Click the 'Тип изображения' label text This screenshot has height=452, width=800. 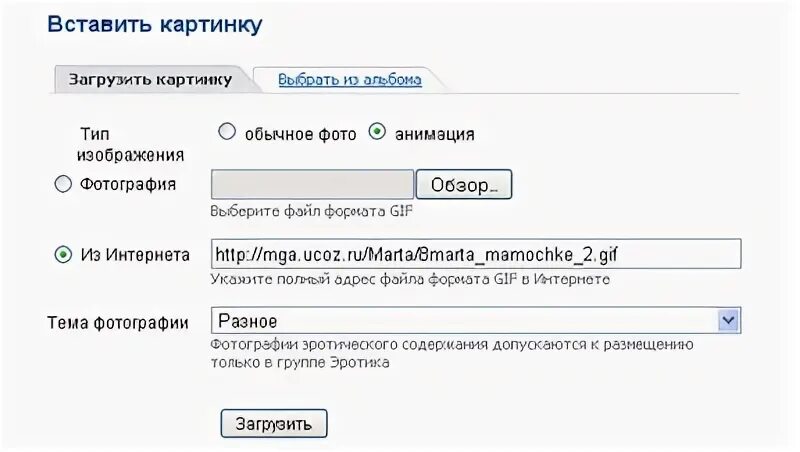tap(130, 144)
